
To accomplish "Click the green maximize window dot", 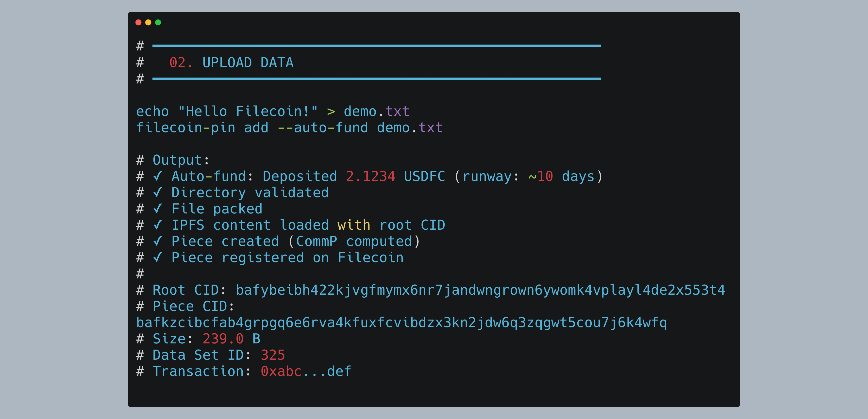I will pyautogui.click(x=158, y=23).
